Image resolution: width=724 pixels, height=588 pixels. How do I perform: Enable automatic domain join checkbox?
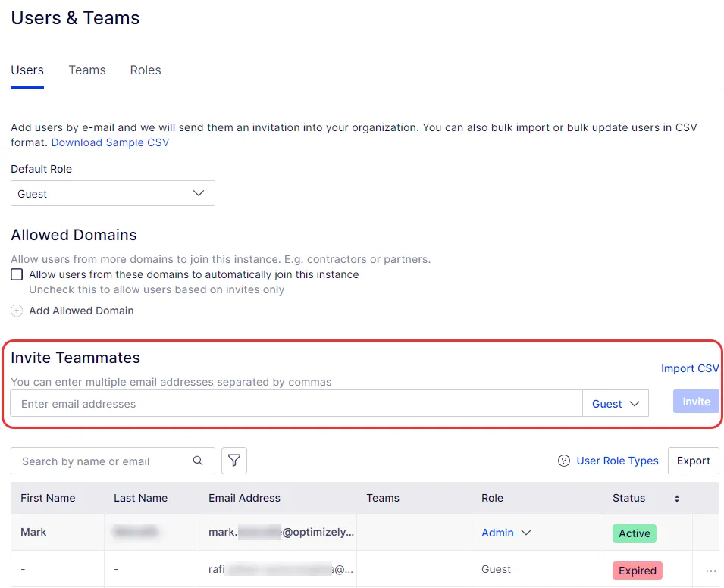click(17, 274)
